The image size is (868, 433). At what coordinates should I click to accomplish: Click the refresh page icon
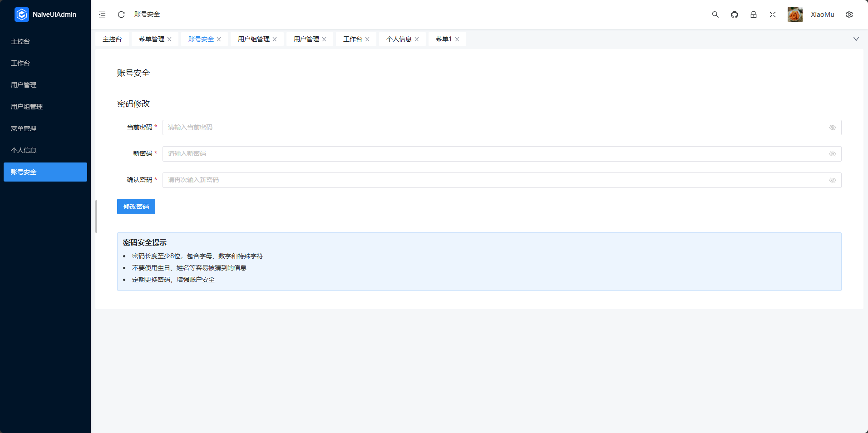(121, 15)
